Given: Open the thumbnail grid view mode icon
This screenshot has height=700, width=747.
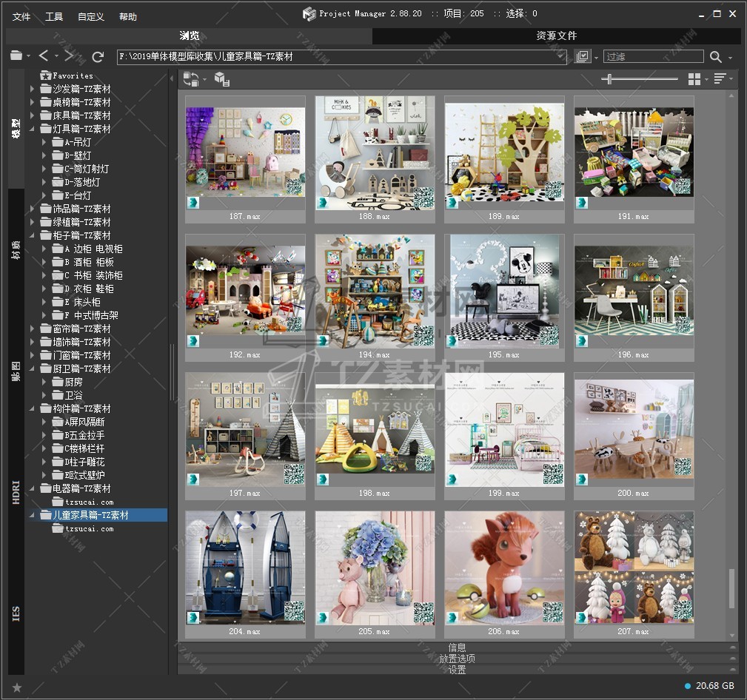Looking at the screenshot, I should pyautogui.click(x=694, y=79).
